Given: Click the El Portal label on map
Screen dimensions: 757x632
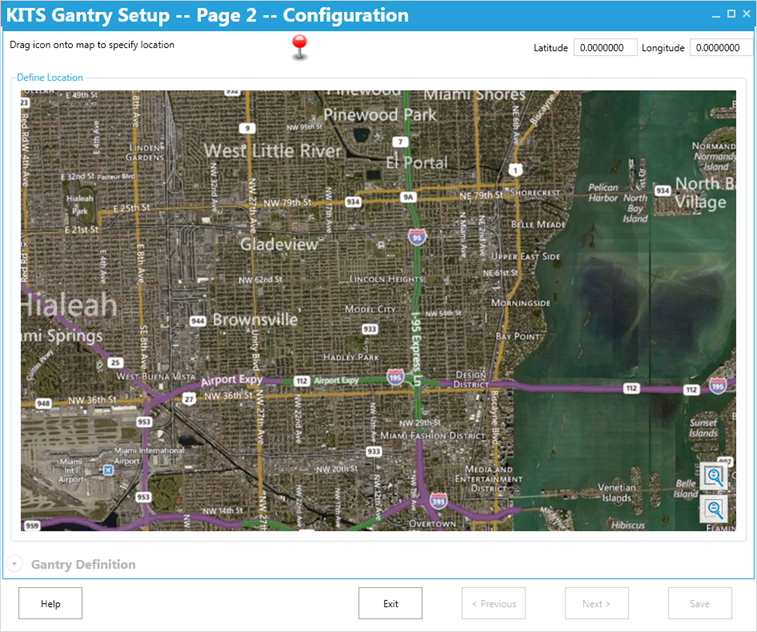Looking at the screenshot, I should tap(417, 163).
